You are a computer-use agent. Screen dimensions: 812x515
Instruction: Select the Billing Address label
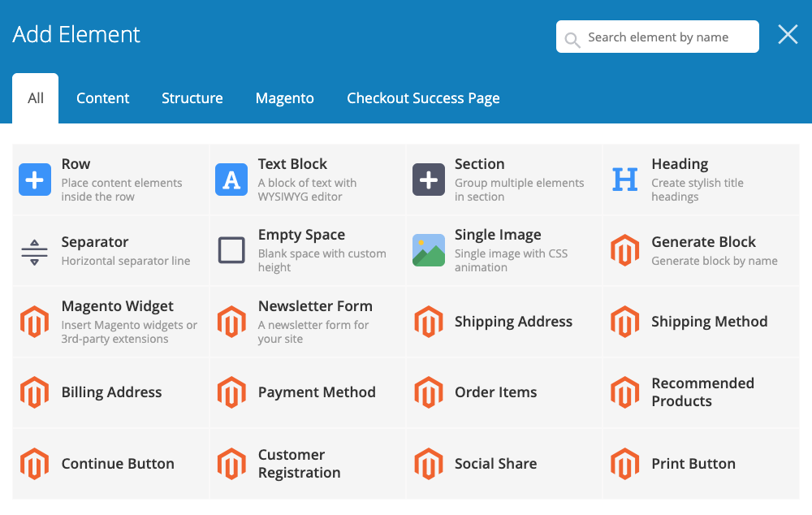point(111,392)
